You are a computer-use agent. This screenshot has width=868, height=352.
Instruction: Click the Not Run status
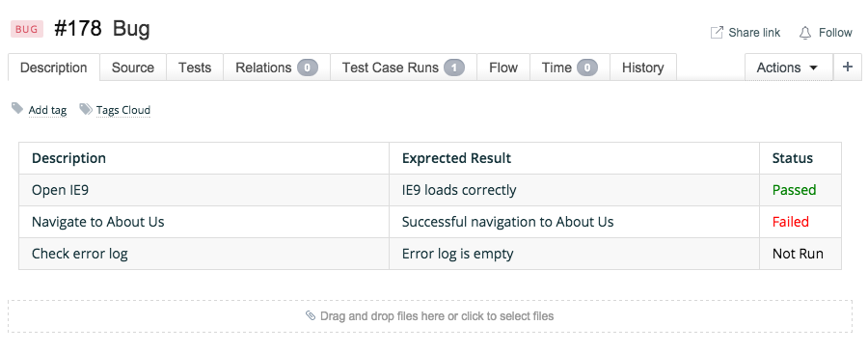798,254
